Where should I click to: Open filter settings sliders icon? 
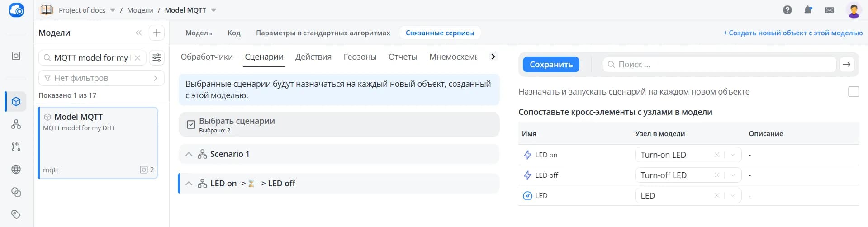pos(157,57)
